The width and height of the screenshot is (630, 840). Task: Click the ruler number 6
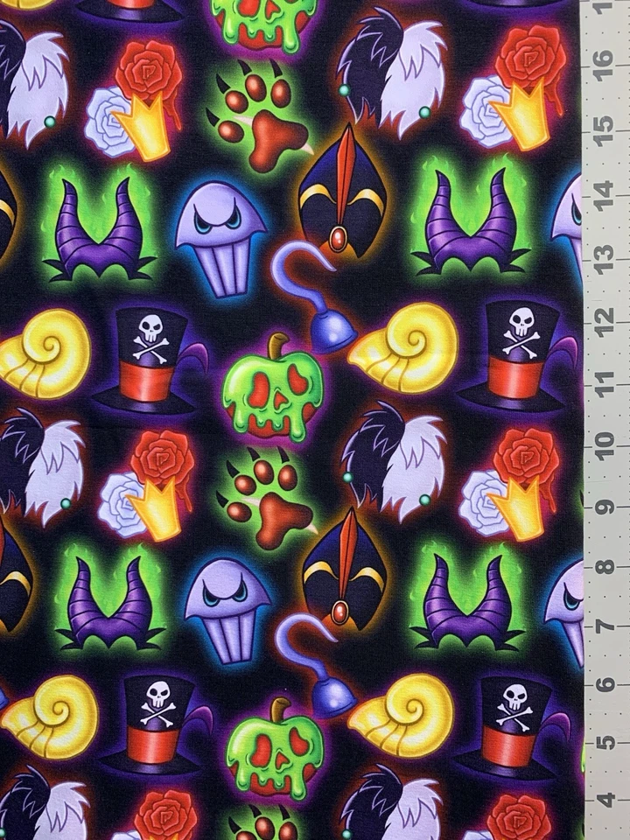tap(605, 683)
